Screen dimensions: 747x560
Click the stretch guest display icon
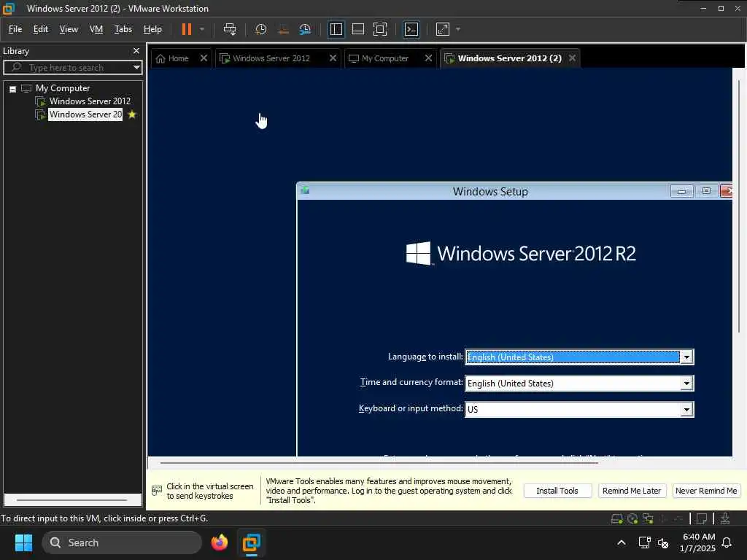click(x=443, y=29)
